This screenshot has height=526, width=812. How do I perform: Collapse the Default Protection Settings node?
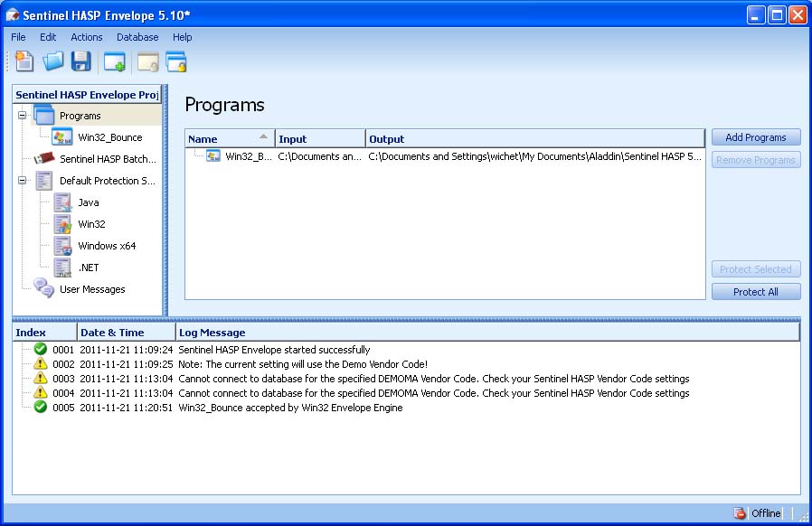pyautogui.click(x=22, y=181)
